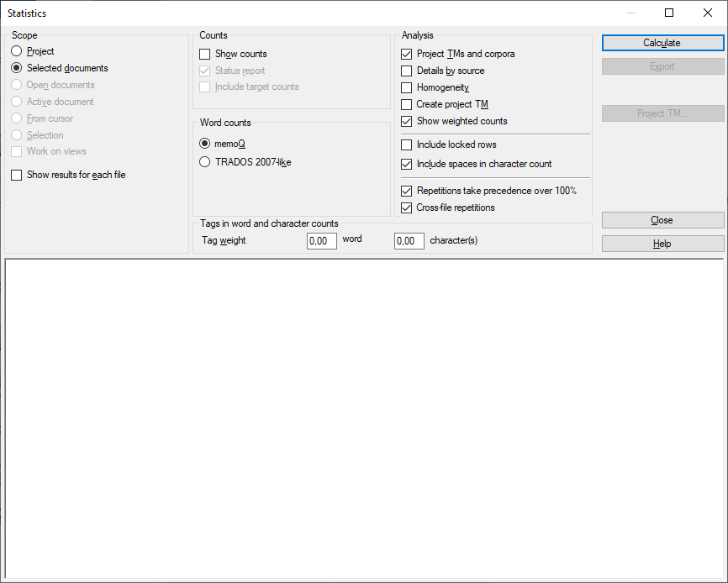Disable Show weighted counts
728x583 pixels.
tap(406, 121)
